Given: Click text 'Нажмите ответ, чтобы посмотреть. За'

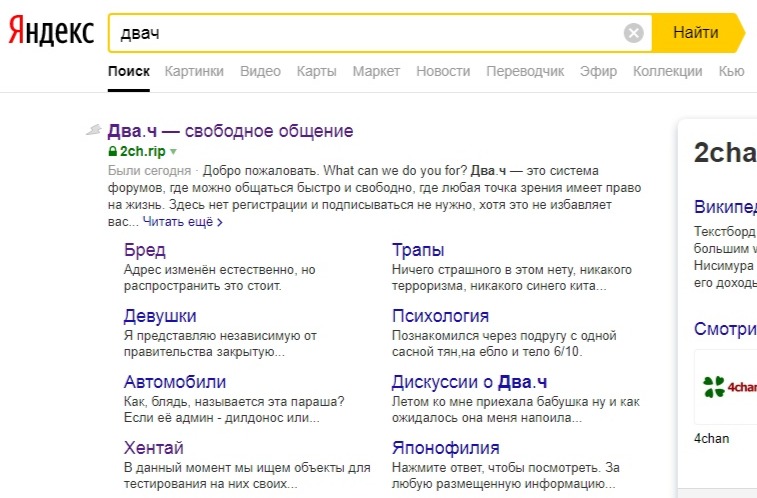Looking at the screenshot, I should 506,468.
